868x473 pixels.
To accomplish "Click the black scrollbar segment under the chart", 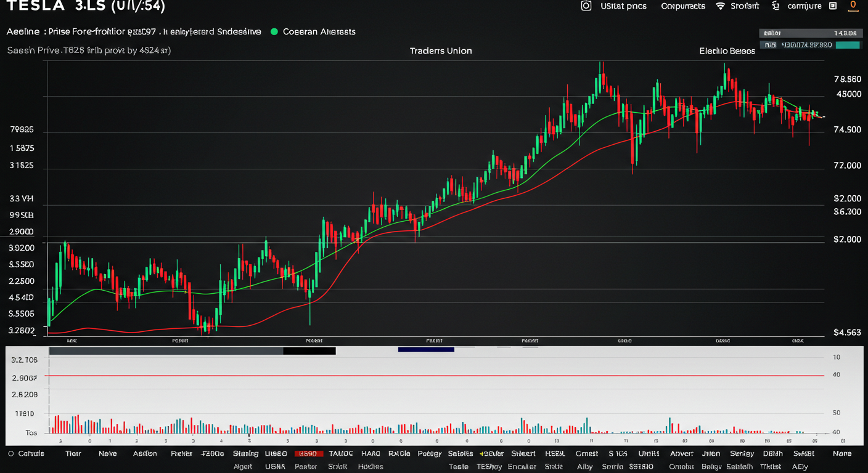I will [309, 350].
